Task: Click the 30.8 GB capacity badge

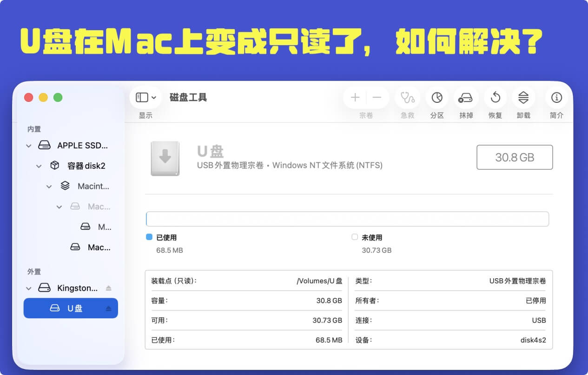Action: pyautogui.click(x=514, y=157)
